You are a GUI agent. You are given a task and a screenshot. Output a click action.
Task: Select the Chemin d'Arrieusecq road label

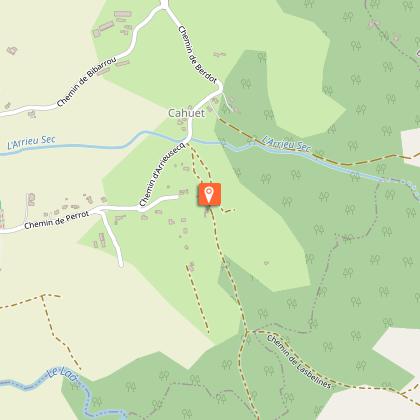161,174
